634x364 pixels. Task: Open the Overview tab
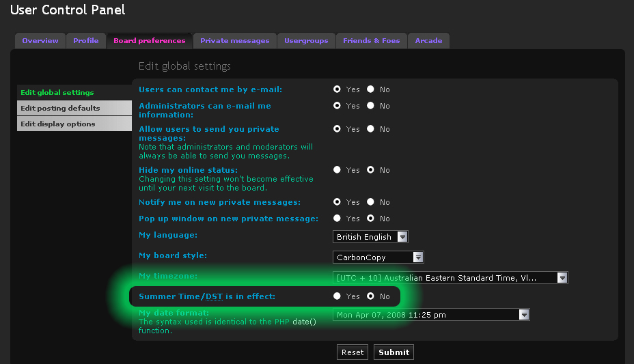coord(40,41)
